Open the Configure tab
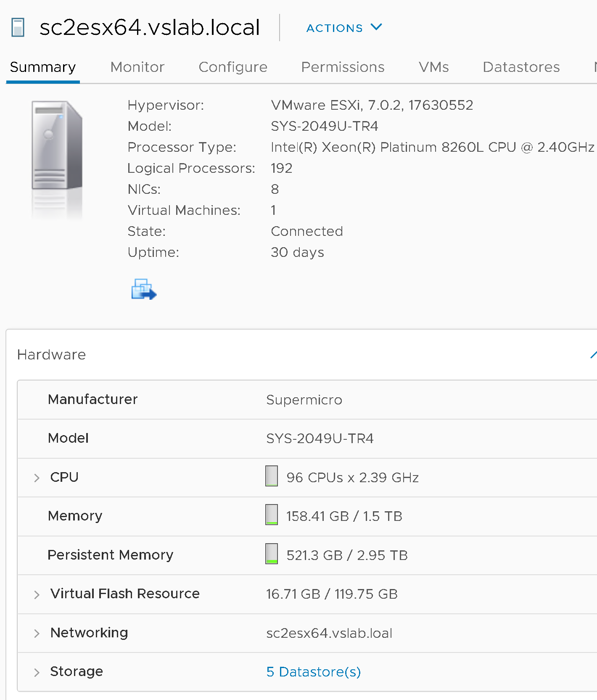 tap(233, 67)
